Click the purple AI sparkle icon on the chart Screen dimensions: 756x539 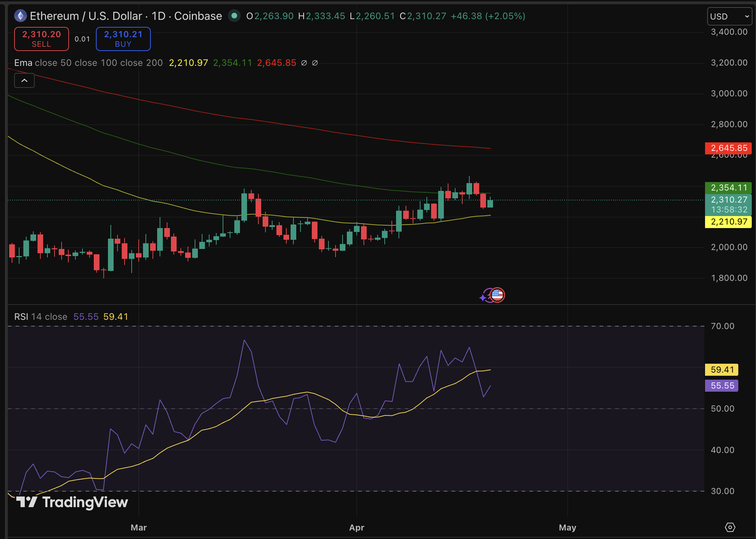(x=482, y=298)
